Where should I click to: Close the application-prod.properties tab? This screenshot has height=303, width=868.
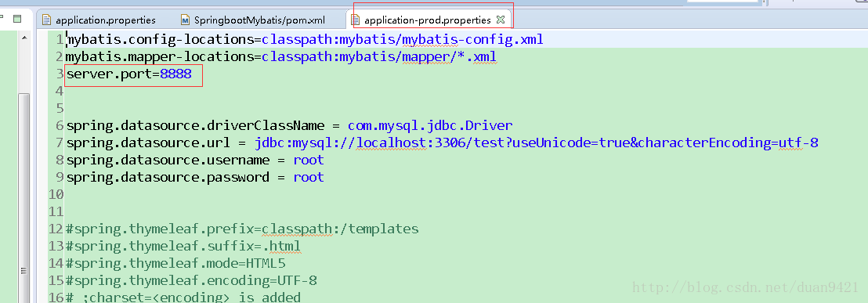[x=501, y=20]
